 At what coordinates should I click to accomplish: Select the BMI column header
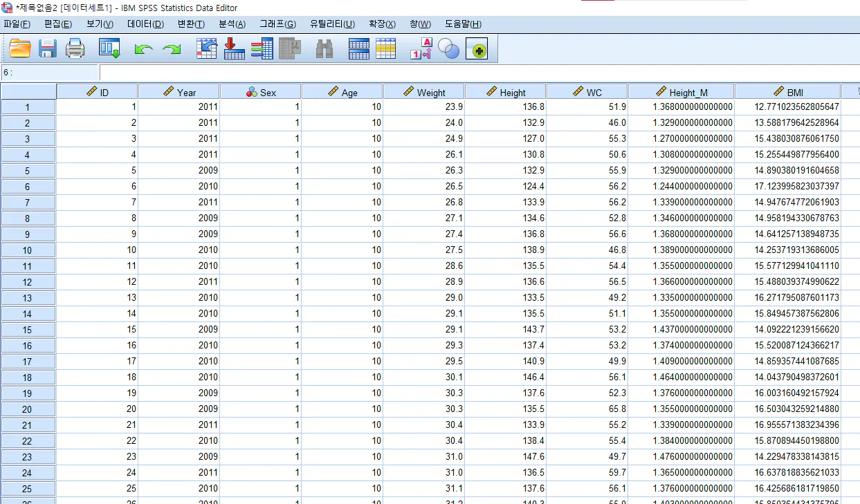coord(787,92)
